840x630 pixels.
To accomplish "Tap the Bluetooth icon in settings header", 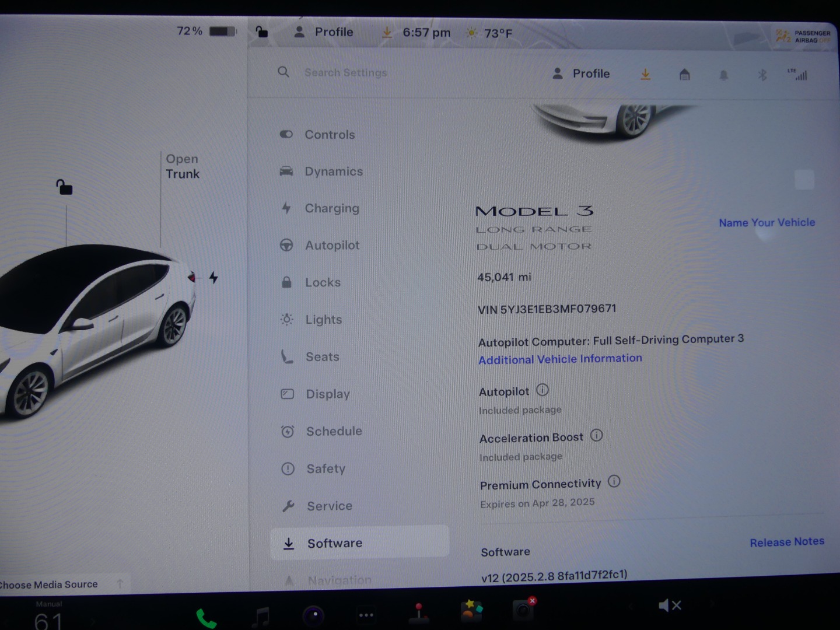I will (762, 75).
